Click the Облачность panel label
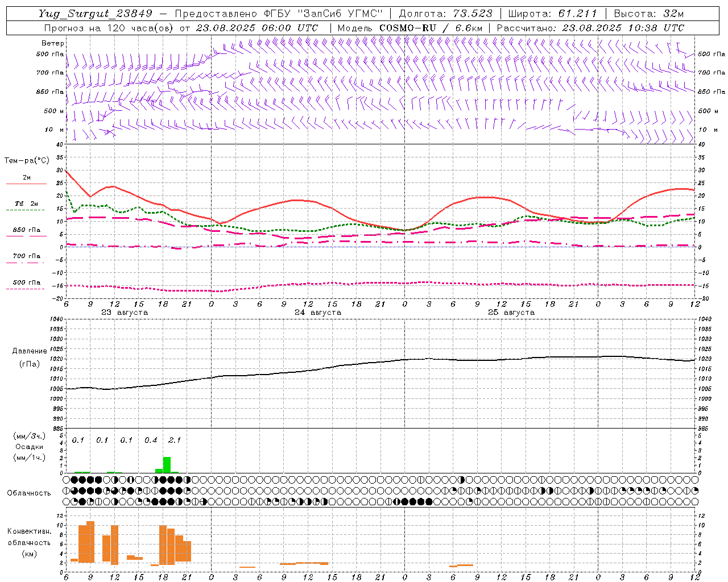Screen dimensions: 728x582 point(29,493)
